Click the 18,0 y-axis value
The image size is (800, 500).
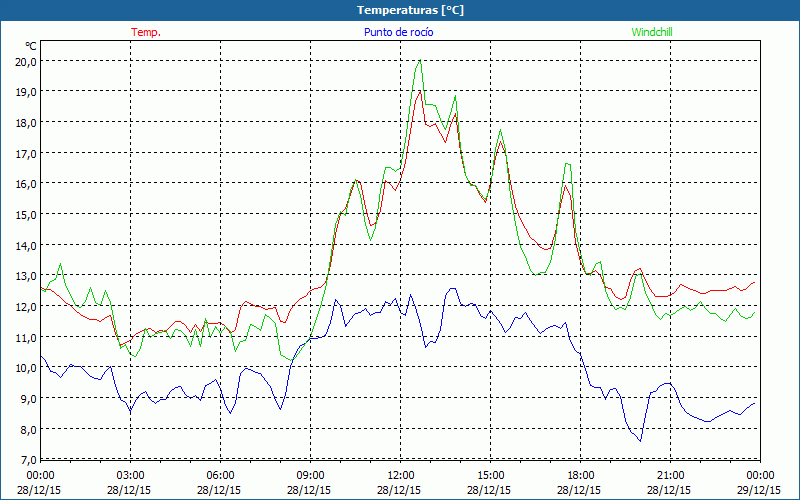tap(27, 123)
